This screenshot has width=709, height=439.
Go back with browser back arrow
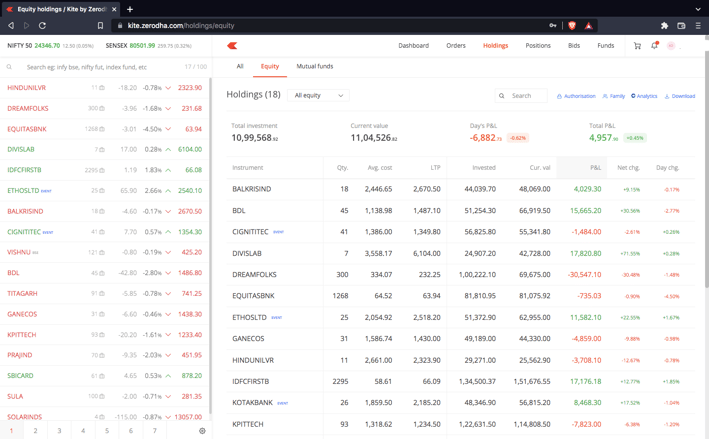11,26
